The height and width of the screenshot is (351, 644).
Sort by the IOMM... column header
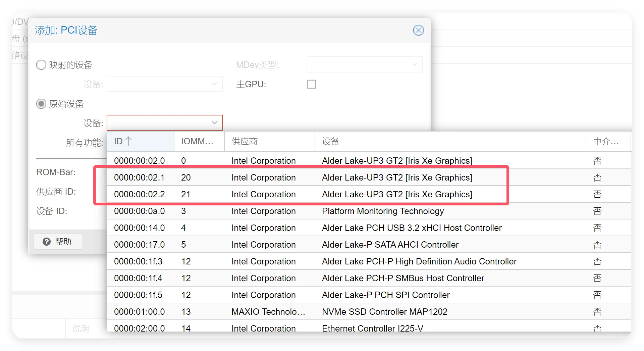pyautogui.click(x=199, y=141)
